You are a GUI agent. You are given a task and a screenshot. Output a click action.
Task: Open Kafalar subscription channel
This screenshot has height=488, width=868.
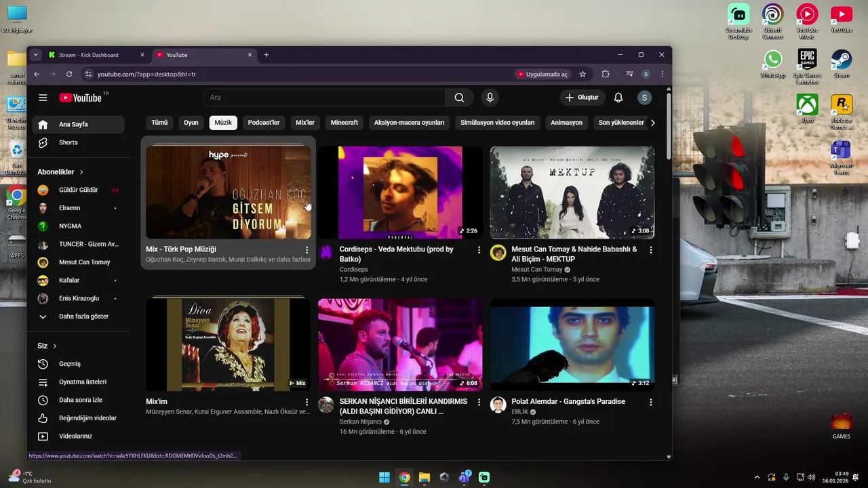[x=77, y=280]
